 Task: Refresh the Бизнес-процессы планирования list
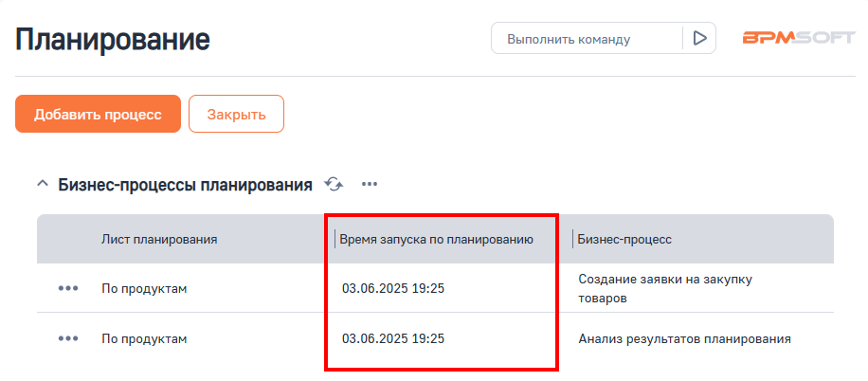(334, 184)
